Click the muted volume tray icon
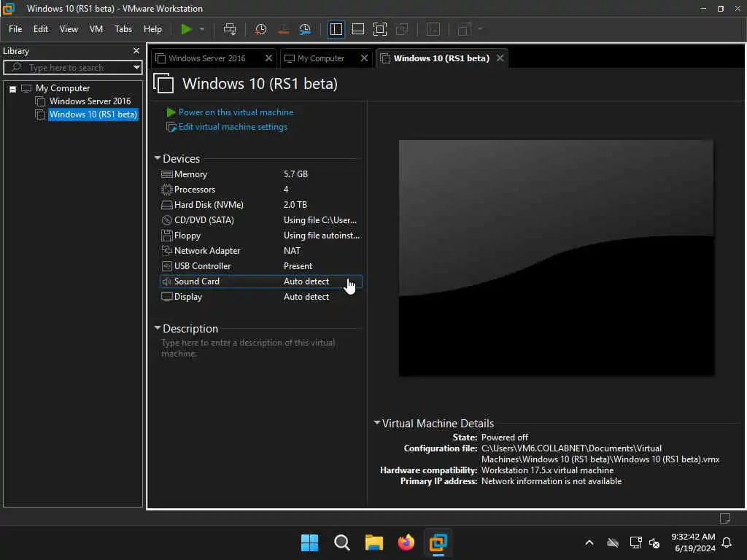 (x=654, y=542)
